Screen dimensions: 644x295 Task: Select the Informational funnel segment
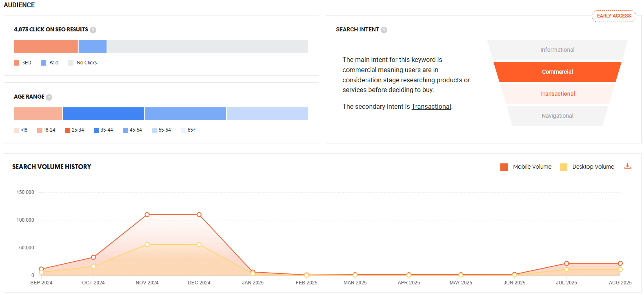(x=557, y=50)
